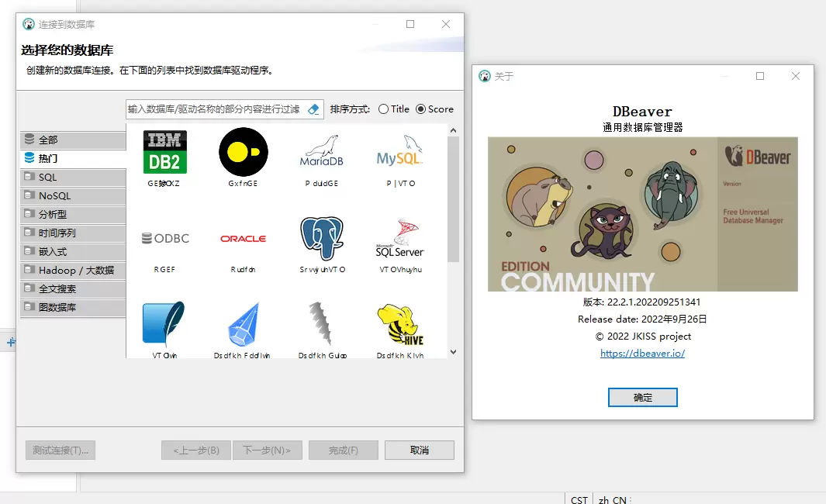Click the blue plus icon at left edge
Image resolution: width=826 pixels, height=504 pixels.
(x=11, y=342)
